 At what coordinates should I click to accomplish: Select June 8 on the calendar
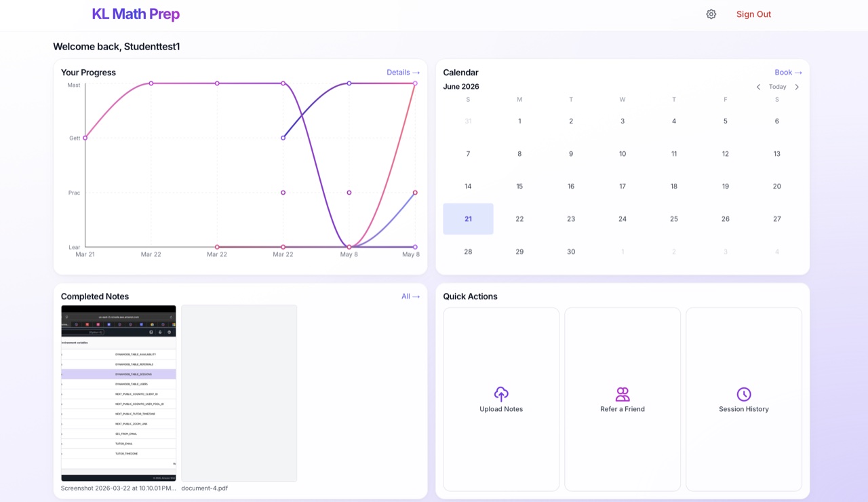(519, 154)
